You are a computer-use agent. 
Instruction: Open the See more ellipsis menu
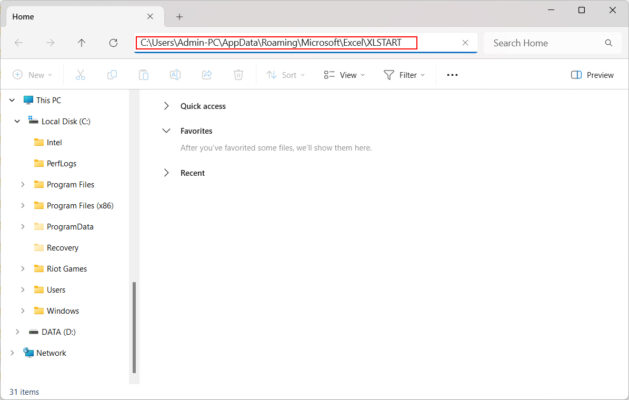click(x=452, y=75)
